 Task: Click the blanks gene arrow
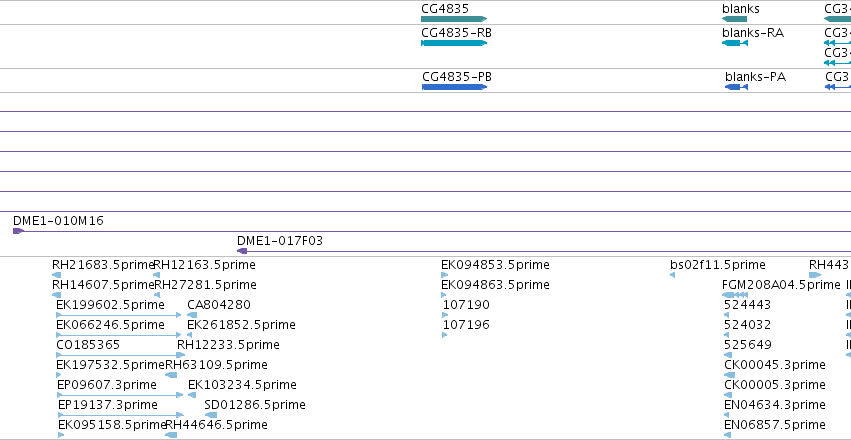point(734,19)
